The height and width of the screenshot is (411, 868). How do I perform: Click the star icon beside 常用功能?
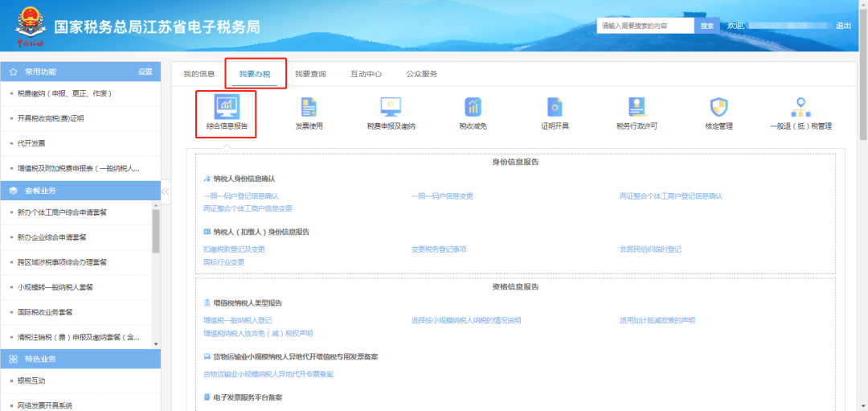(x=14, y=72)
